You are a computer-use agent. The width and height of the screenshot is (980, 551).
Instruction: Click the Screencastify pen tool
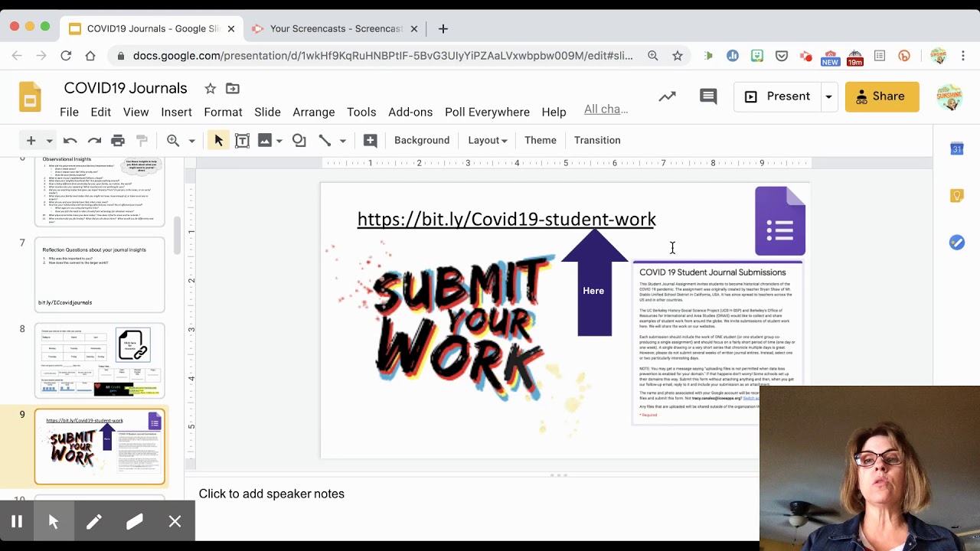pos(94,522)
